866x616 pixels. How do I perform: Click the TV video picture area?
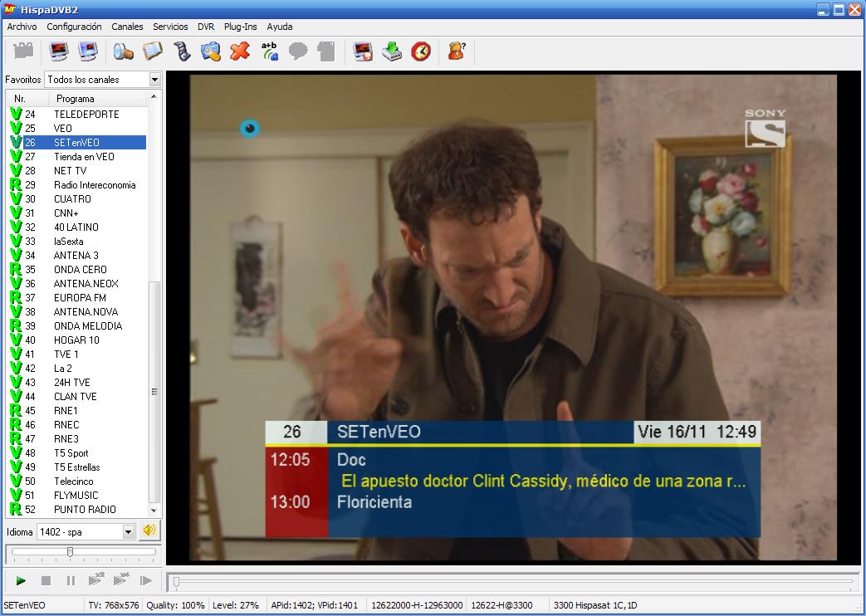[514, 318]
